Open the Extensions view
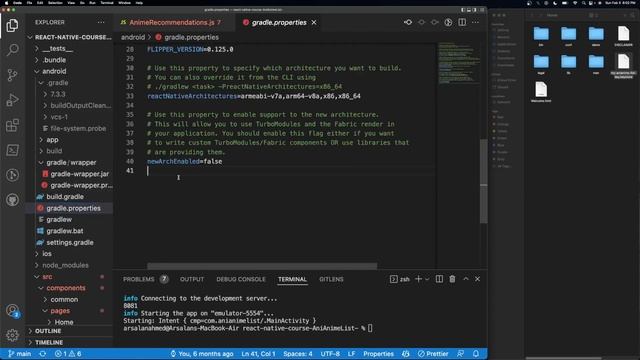The width and height of the screenshot is (640, 360). point(12,125)
